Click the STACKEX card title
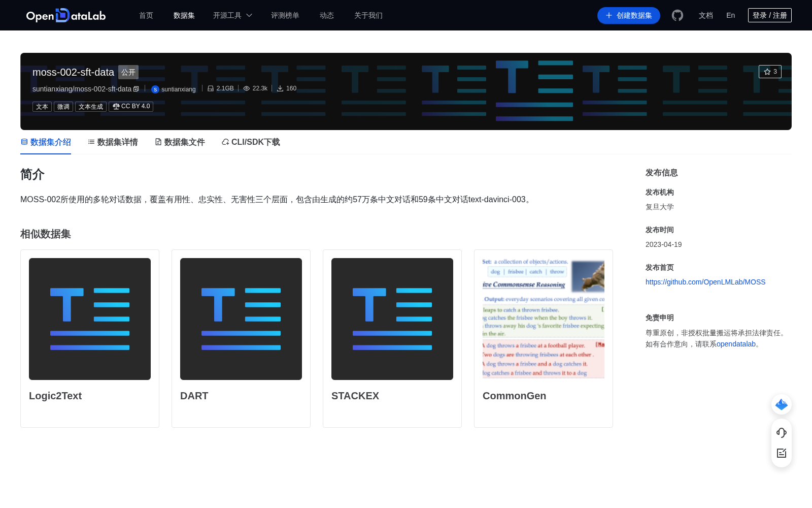This screenshot has height=508, width=812. [355, 396]
